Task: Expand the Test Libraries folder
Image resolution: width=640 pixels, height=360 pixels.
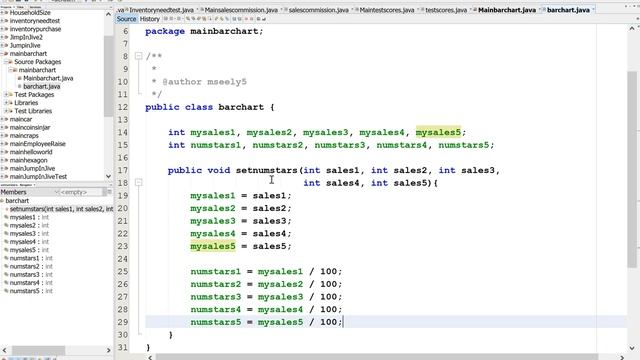Action: tap(6, 111)
